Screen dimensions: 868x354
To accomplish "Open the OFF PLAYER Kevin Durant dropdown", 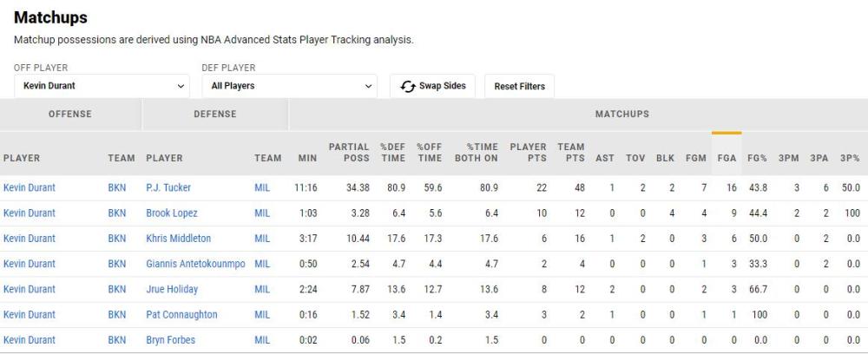I will [102, 86].
